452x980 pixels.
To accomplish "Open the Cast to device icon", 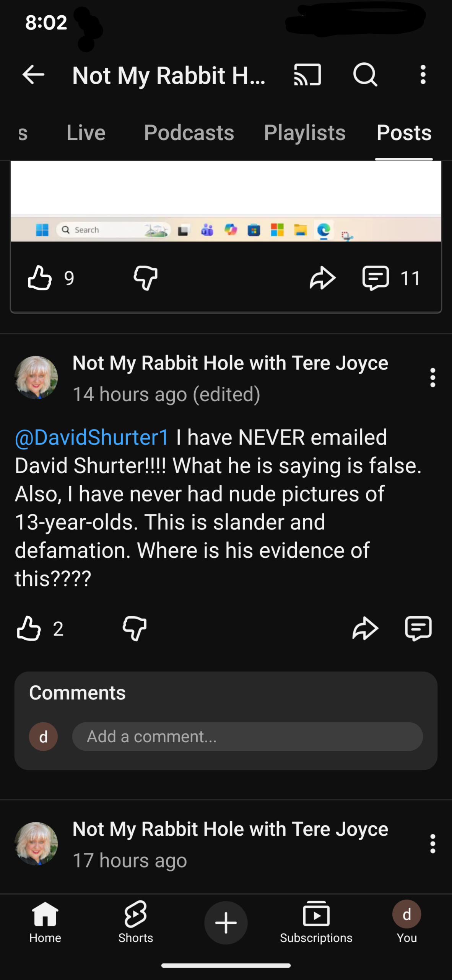I will [x=307, y=75].
